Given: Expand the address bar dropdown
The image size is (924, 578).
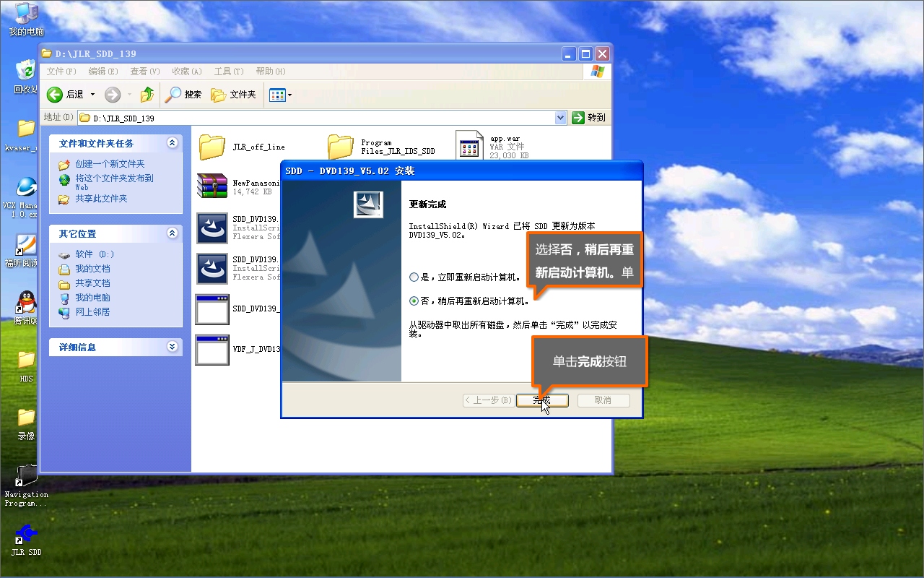Looking at the screenshot, I should [561, 118].
